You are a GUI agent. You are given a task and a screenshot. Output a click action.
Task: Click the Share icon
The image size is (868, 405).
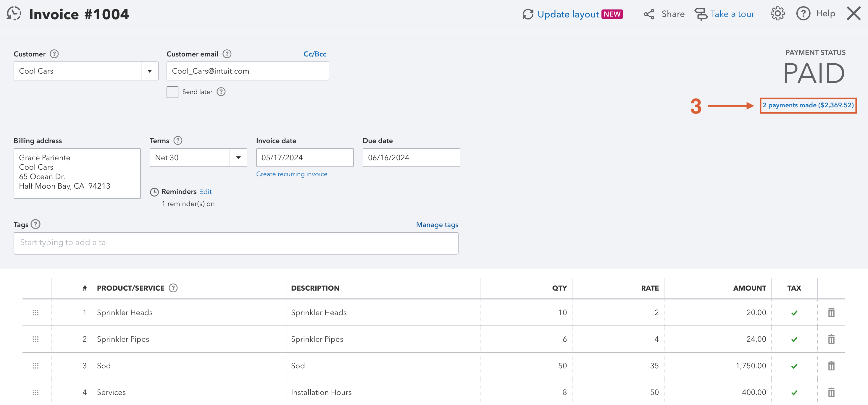coord(649,14)
